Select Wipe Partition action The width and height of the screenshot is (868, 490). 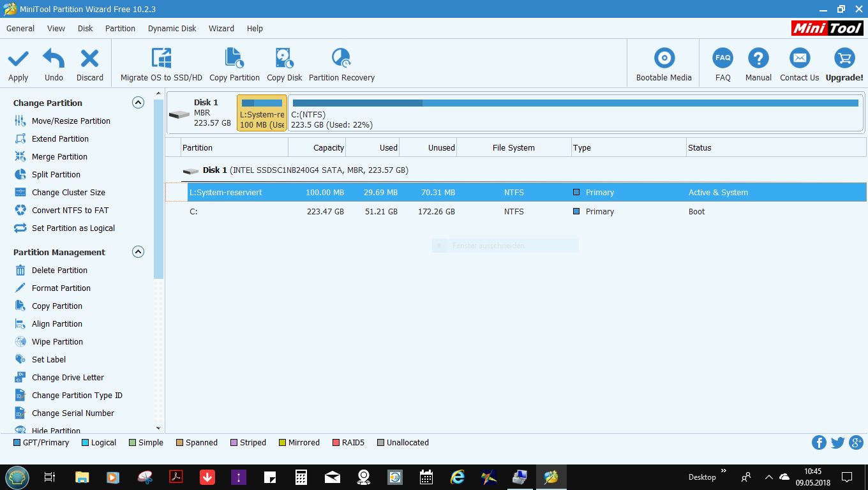coord(57,341)
